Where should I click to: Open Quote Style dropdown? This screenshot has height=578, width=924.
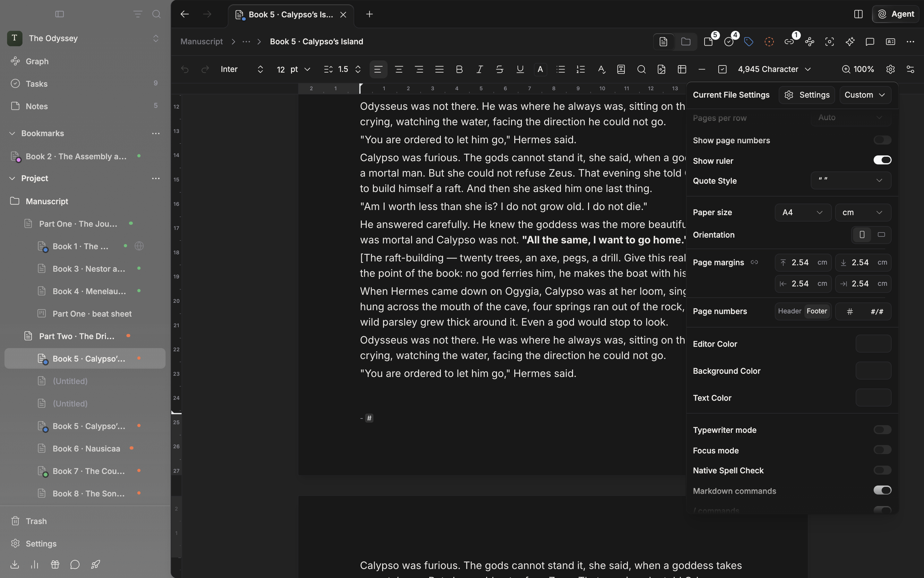coord(851,180)
